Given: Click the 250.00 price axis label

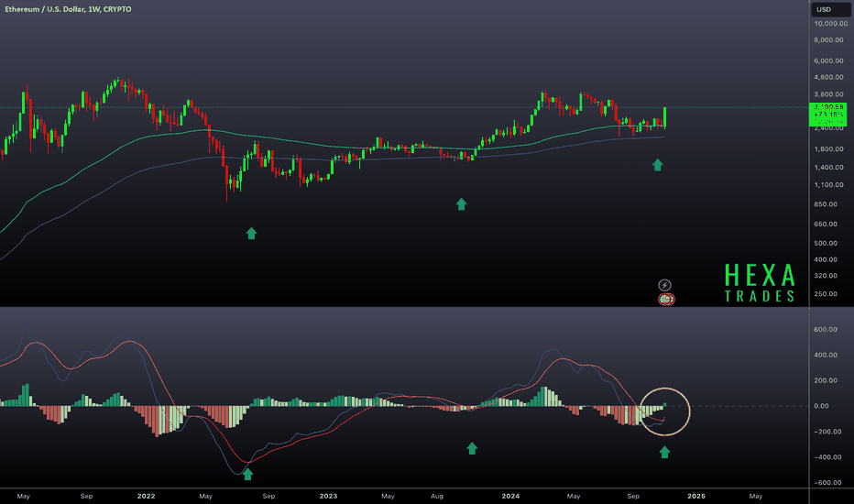Looking at the screenshot, I should (826, 294).
